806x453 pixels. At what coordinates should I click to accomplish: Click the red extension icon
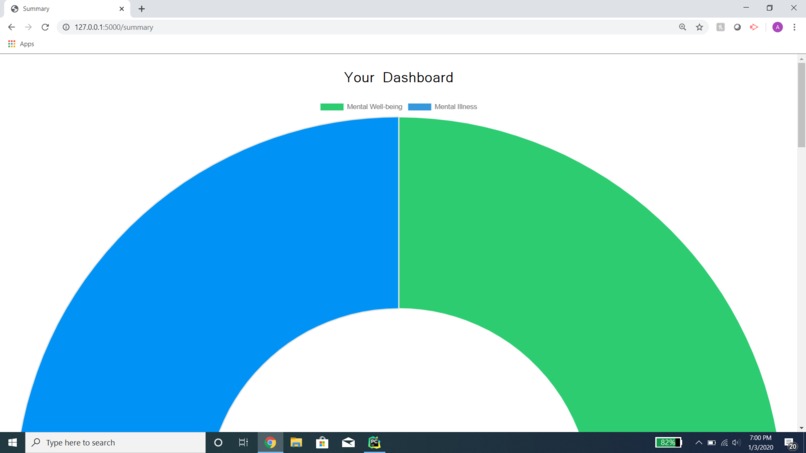coord(754,27)
